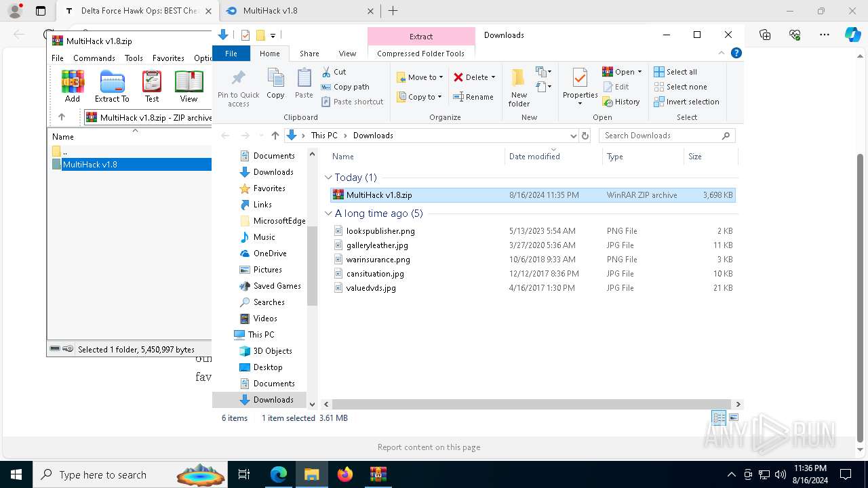Click Cut in Clipboard group
The width and height of the screenshot is (868, 488).
pos(334,72)
